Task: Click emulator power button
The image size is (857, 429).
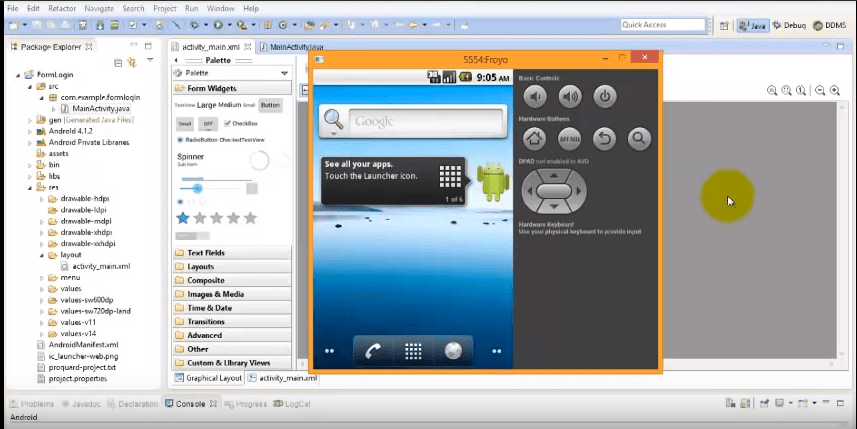Action: click(x=604, y=97)
